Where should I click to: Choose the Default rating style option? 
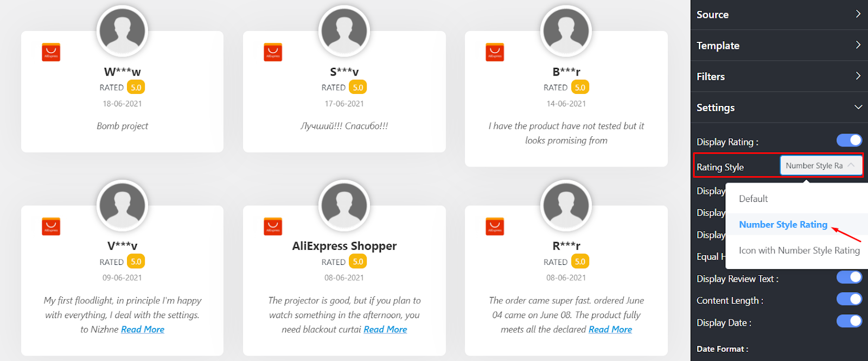(x=754, y=199)
